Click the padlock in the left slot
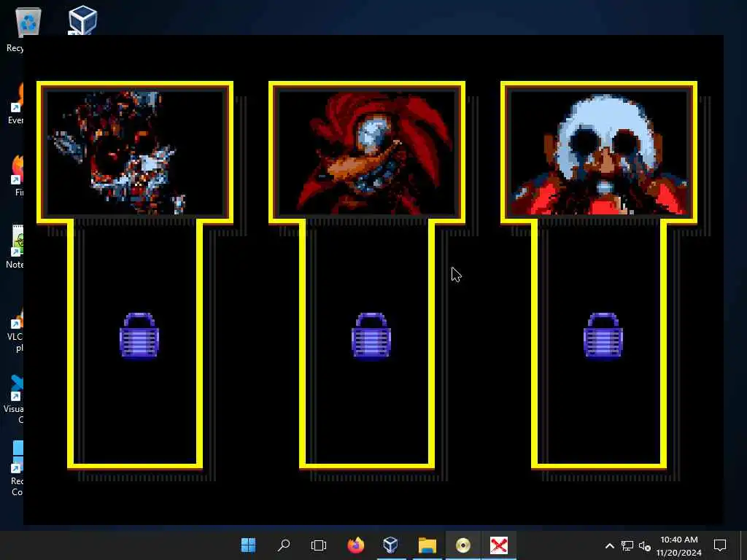The width and height of the screenshot is (747, 560). tap(139, 335)
